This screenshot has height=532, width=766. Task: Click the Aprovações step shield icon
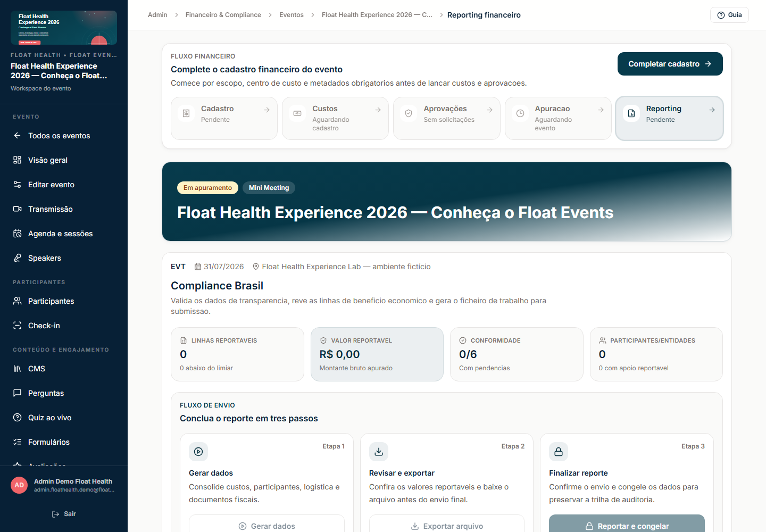tap(409, 113)
